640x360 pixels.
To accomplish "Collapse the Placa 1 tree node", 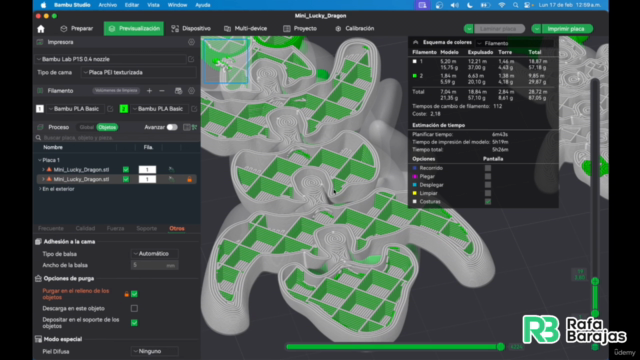I will (x=40, y=160).
